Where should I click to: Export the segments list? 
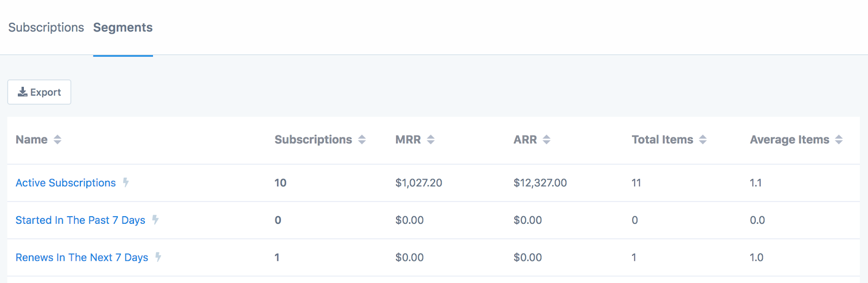coord(39,92)
